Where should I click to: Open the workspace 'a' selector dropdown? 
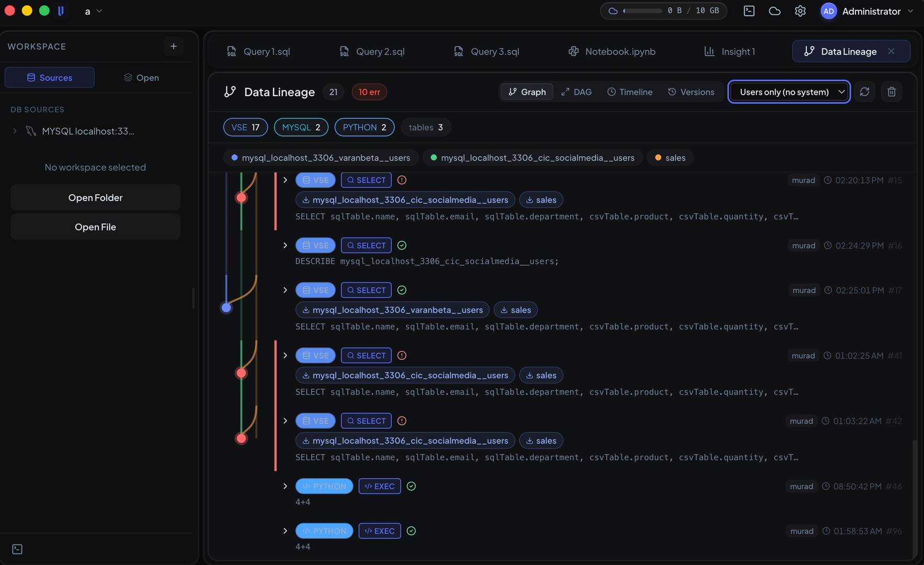tap(93, 11)
